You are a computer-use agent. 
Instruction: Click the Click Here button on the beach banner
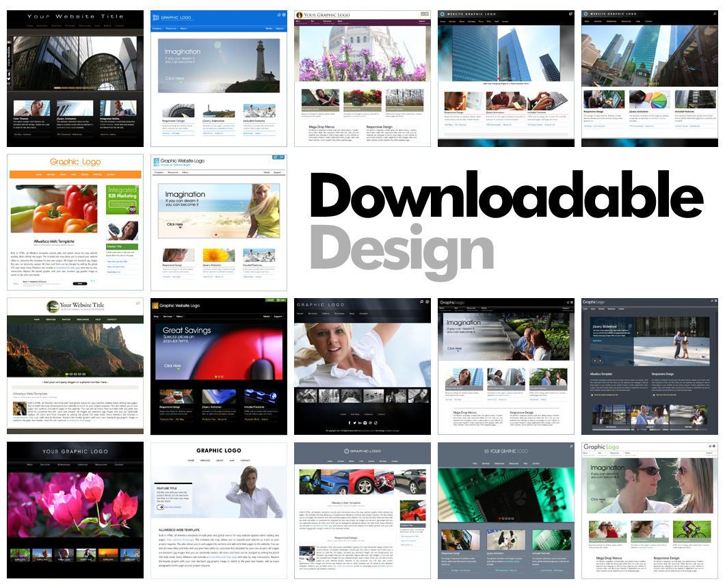(174, 224)
